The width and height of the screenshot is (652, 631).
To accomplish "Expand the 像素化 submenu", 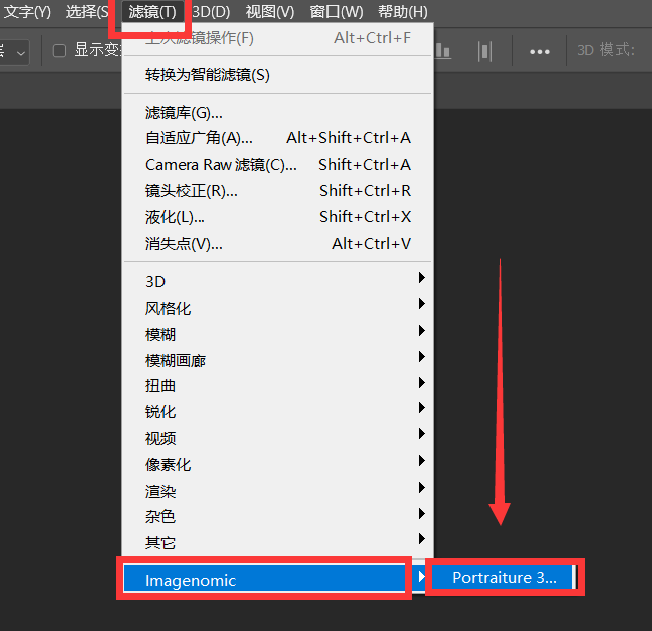I will pyautogui.click(x=277, y=464).
